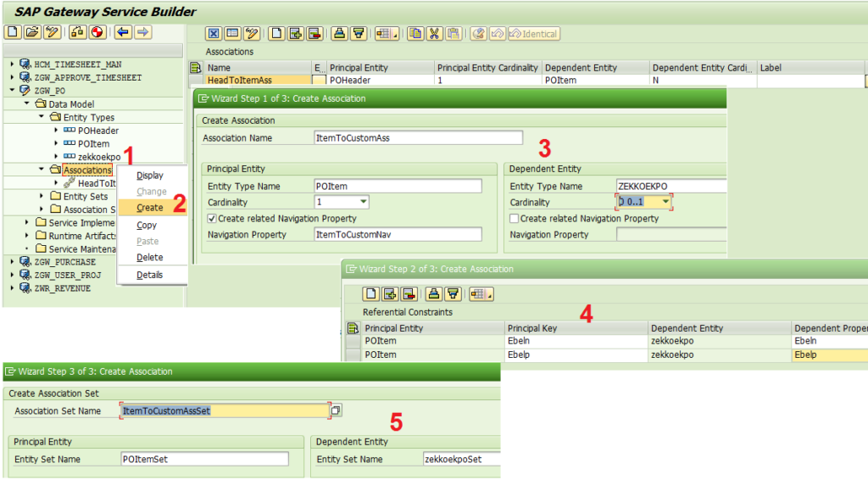This screenshot has width=868, height=491.
Task: Click the Create blank page icon in Associations toolbar
Action: tap(277, 34)
